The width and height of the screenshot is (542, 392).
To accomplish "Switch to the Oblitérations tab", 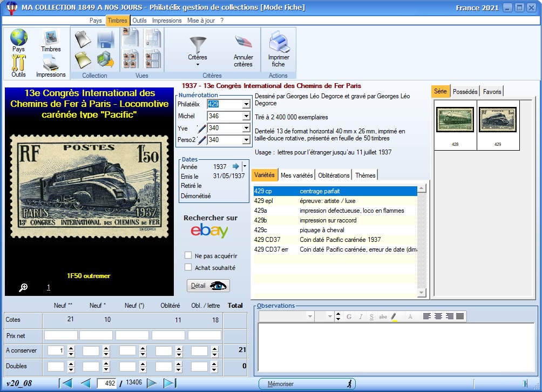I will (334, 175).
